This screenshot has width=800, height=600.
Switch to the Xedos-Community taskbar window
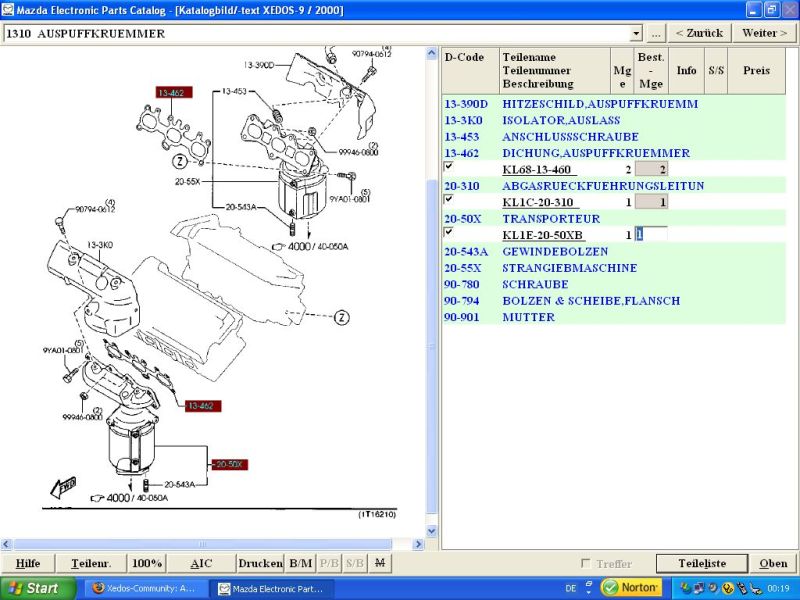tap(145, 588)
